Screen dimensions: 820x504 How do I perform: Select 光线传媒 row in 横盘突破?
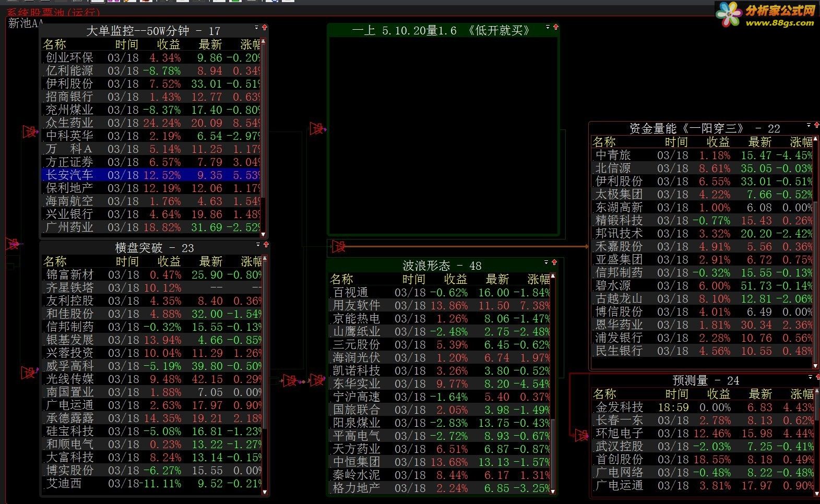click(152, 379)
